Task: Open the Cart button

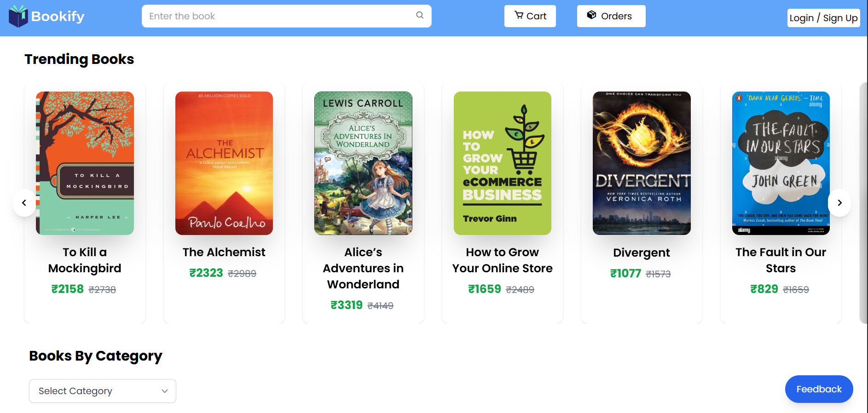Action: coord(530,16)
